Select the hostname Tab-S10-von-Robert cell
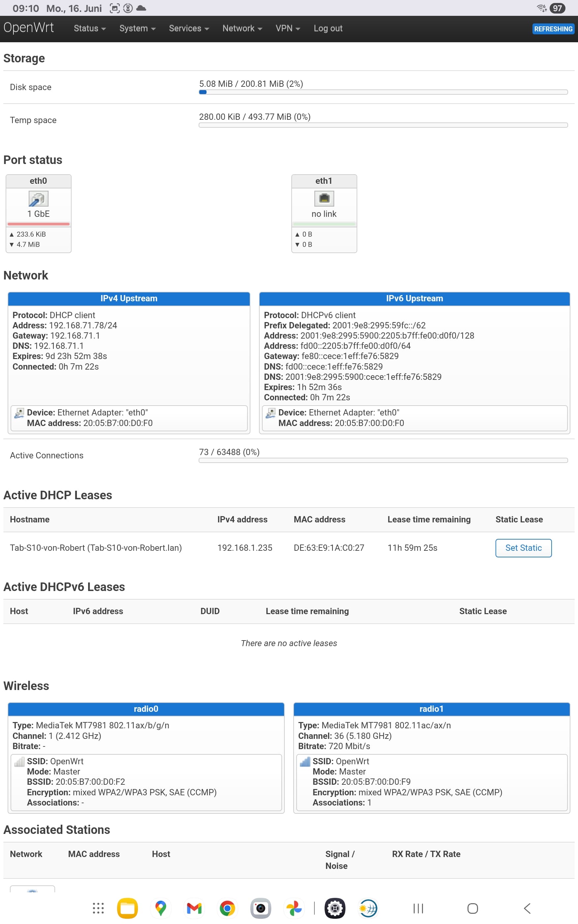Screen dimensions: 578x924 click(96, 547)
